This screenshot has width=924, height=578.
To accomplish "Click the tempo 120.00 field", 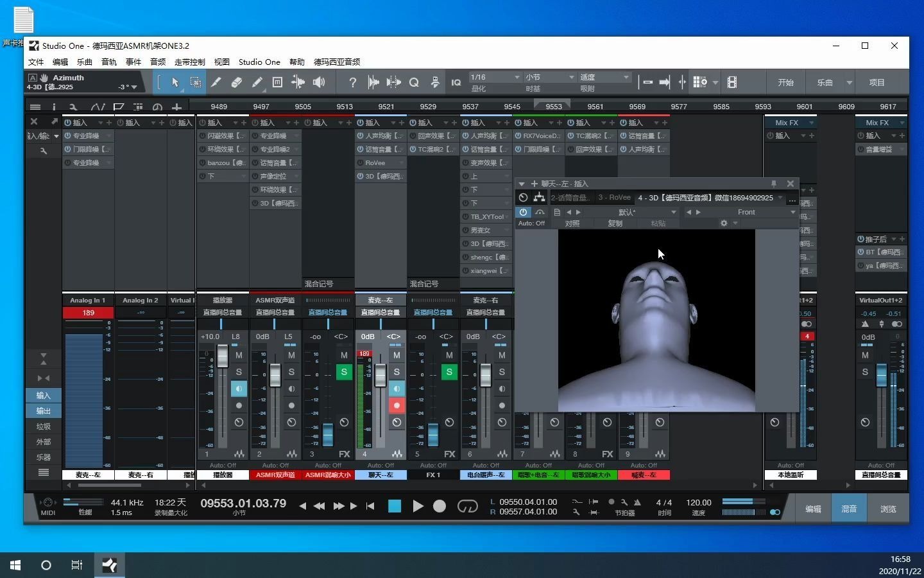I will coord(699,503).
